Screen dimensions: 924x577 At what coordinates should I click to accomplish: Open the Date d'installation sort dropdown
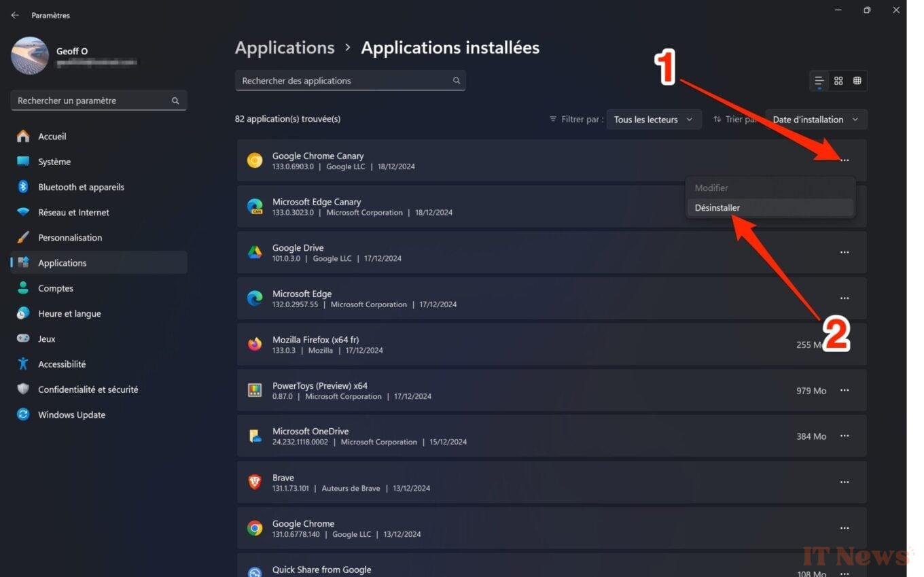[815, 119]
